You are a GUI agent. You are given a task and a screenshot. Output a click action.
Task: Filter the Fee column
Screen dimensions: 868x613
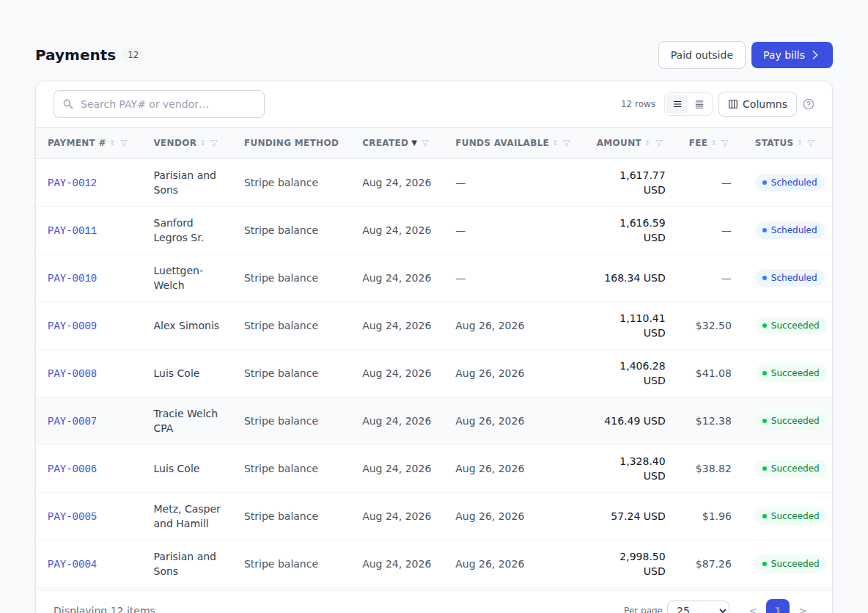point(725,143)
